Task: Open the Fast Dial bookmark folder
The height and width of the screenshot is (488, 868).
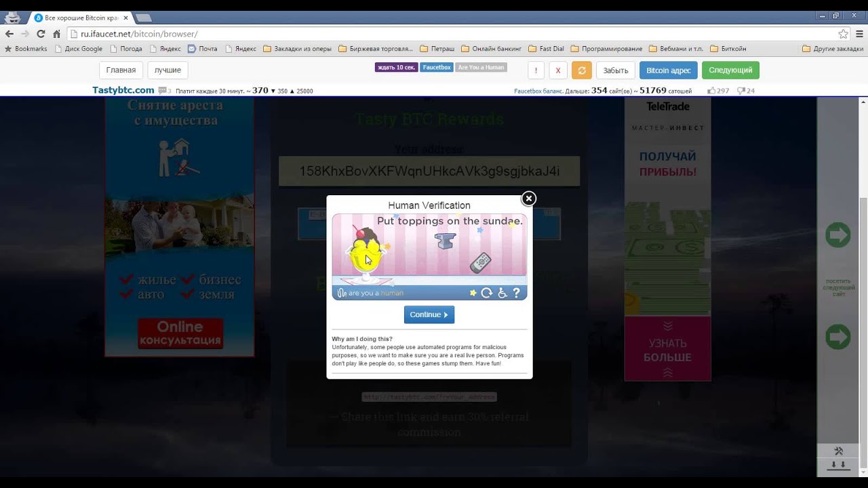Action: point(546,49)
